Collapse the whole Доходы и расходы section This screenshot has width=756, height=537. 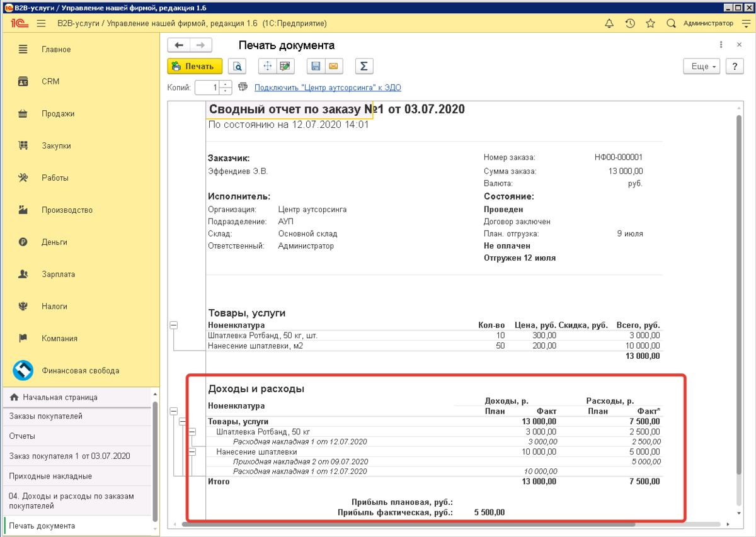(174, 410)
